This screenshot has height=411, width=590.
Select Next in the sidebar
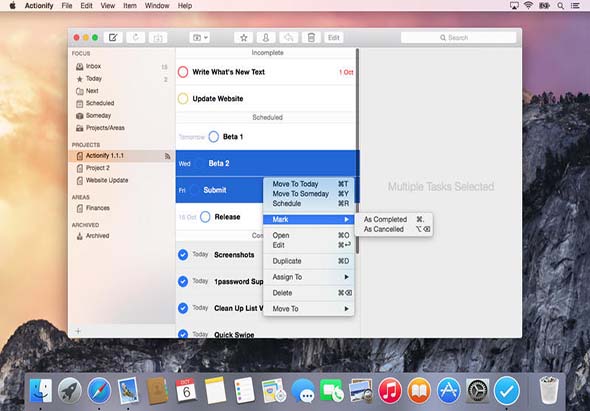coord(122,91)
